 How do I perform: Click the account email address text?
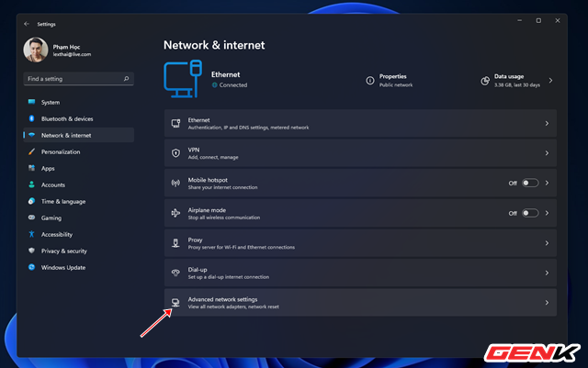(x=72, y=54)
